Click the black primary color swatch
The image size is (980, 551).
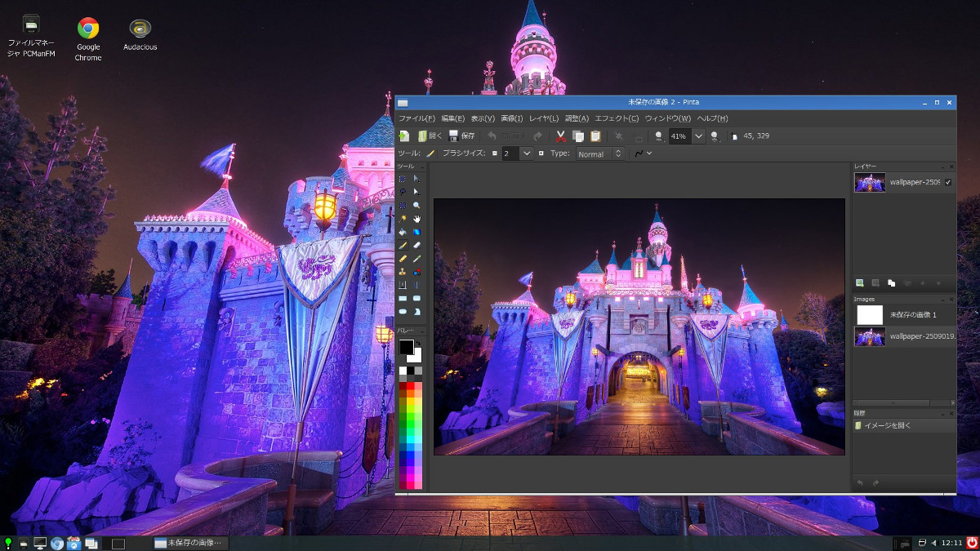pyautogui.click(x=406, y=347)
